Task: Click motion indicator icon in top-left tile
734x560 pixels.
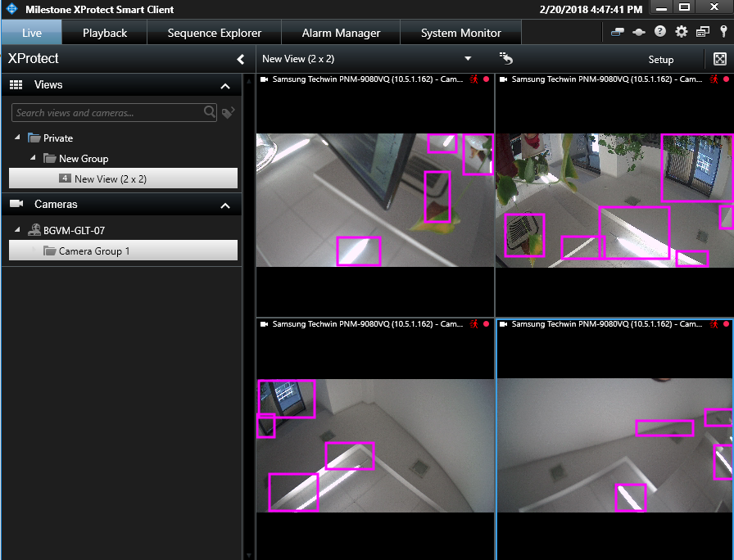Action: point(474,79)
